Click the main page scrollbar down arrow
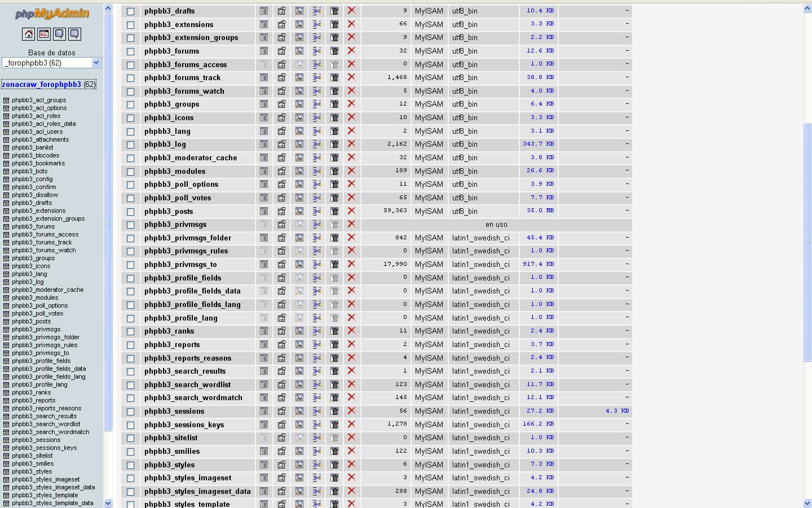Viewport: 812px width, 508px height. 807,503
